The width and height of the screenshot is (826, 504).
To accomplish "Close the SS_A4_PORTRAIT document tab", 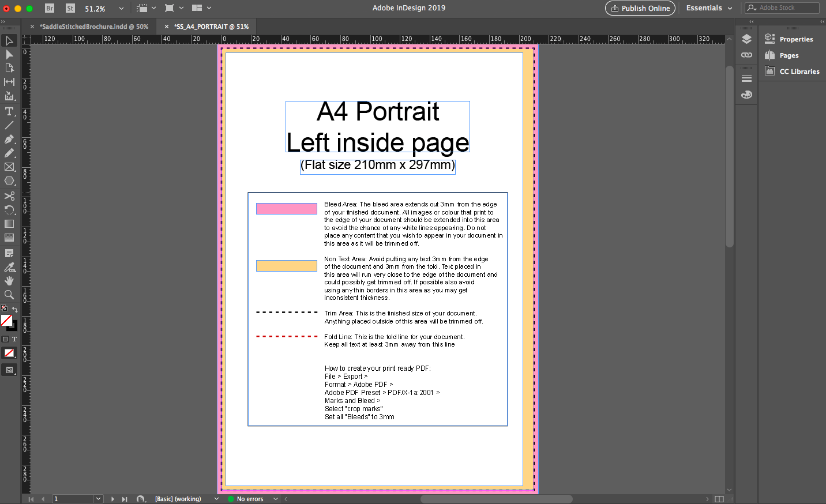I will (x=167, y=27).
